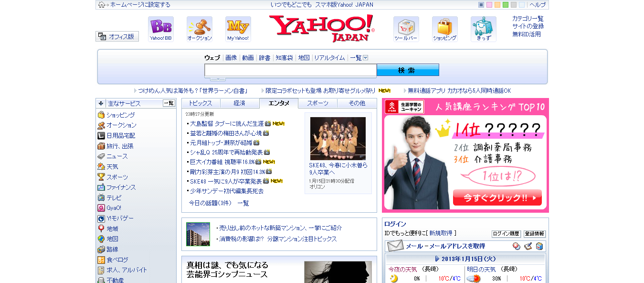
Task: Select the pink theme color swatch
Action: tap(489, 5)
